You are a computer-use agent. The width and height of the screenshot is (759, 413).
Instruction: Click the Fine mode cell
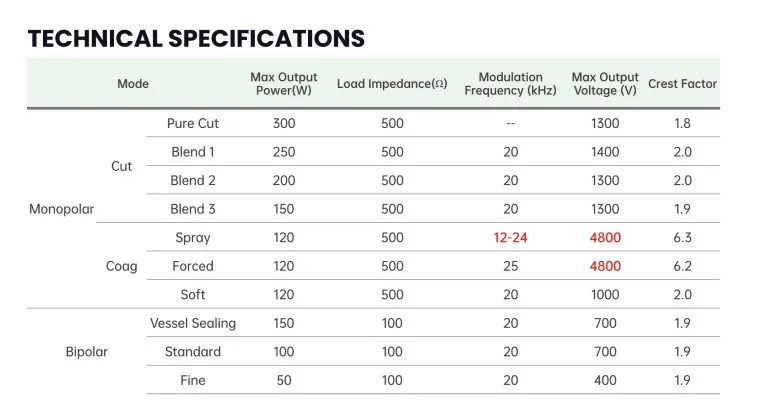pyautogui.click(x=193, y=381)
